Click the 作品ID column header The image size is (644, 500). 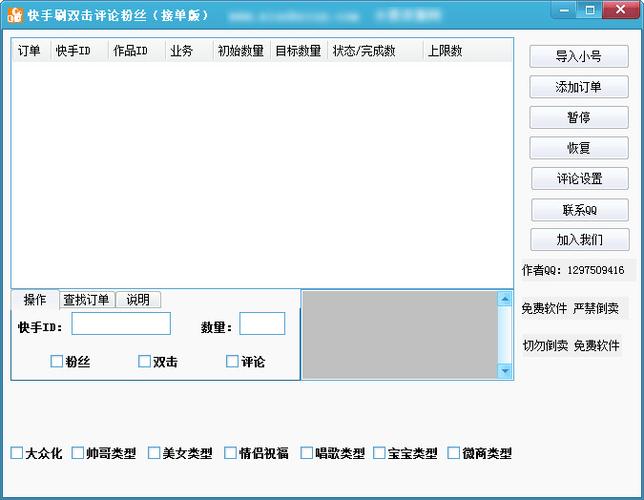(x=137, y=51)
